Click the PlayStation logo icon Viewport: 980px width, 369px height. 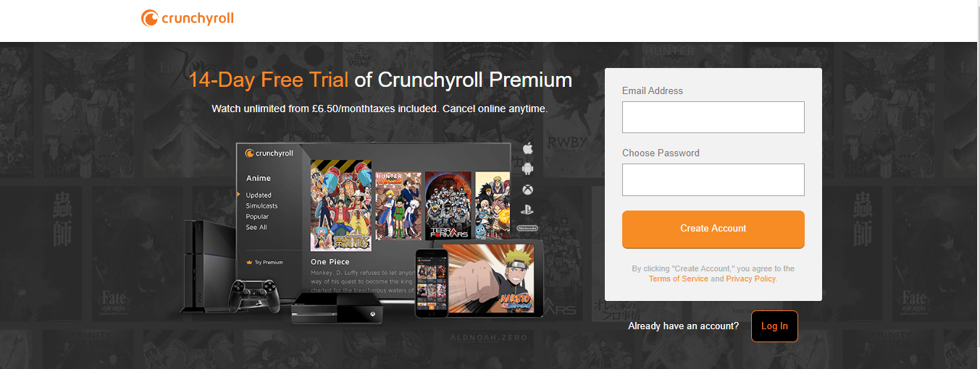point(527,210)
